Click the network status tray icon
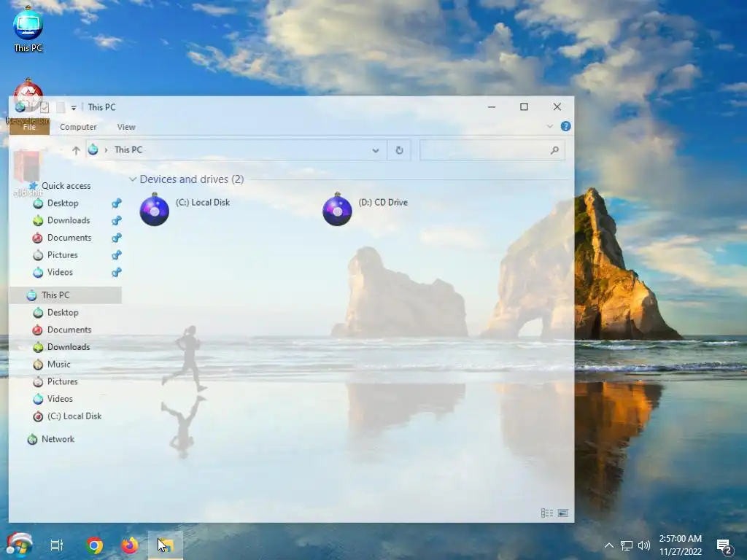 point(627,545)
